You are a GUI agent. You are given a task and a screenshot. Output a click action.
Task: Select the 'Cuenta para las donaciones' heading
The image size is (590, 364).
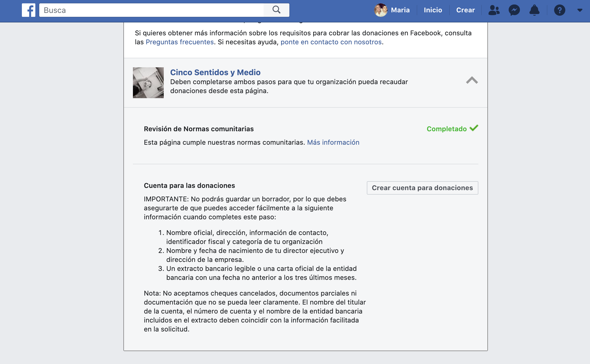pyautogui.click(x=189, y=186)
